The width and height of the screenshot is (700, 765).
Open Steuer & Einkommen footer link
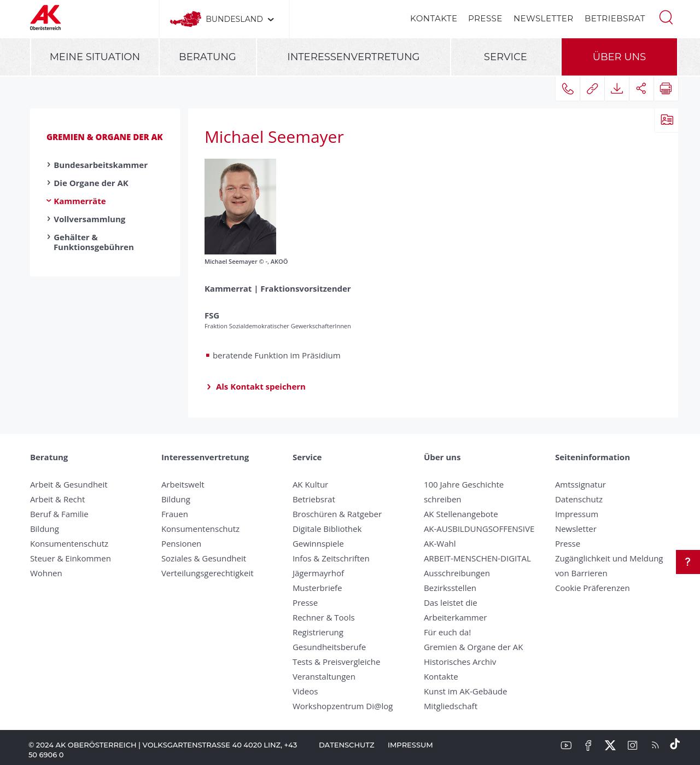pyautogui.click(x=70, y=558)
